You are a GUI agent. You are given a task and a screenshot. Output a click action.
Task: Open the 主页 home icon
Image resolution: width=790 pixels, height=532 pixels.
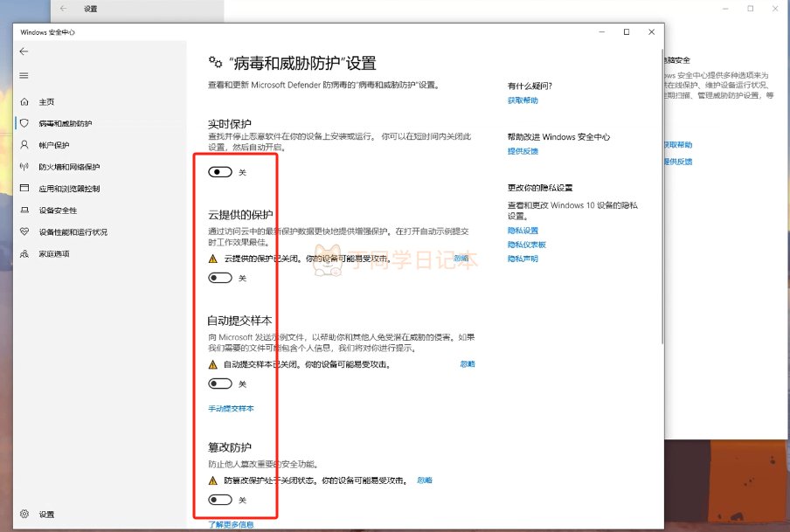pyautogui.click(x=24, y=101)
